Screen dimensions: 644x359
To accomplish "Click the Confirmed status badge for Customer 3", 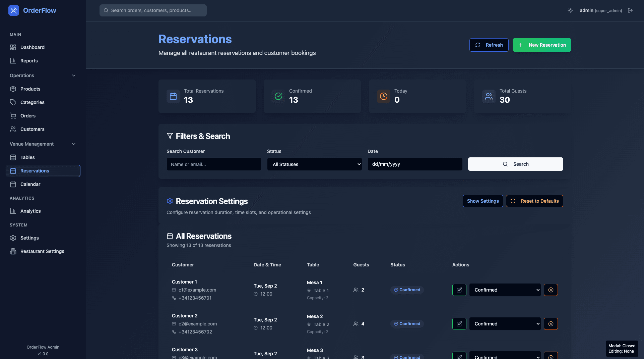I will pos(407,357).
